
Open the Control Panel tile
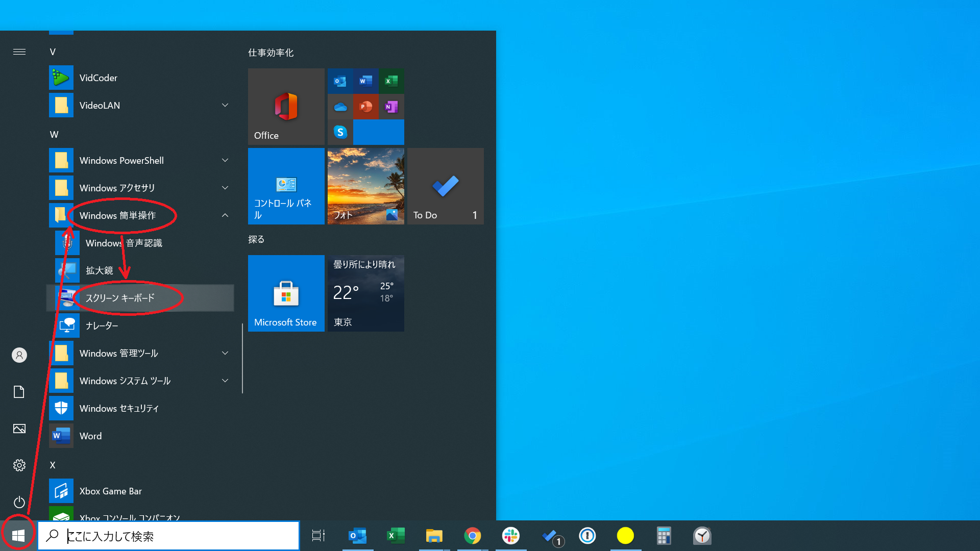(x=286, y=186)
